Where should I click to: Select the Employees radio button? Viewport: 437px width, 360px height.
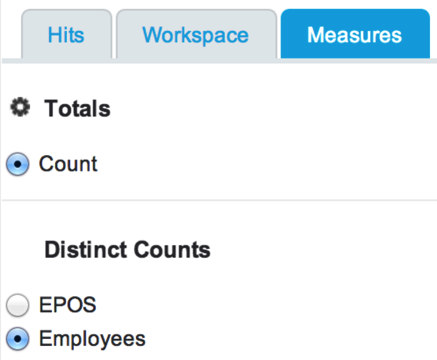click(x=18, y=339)
